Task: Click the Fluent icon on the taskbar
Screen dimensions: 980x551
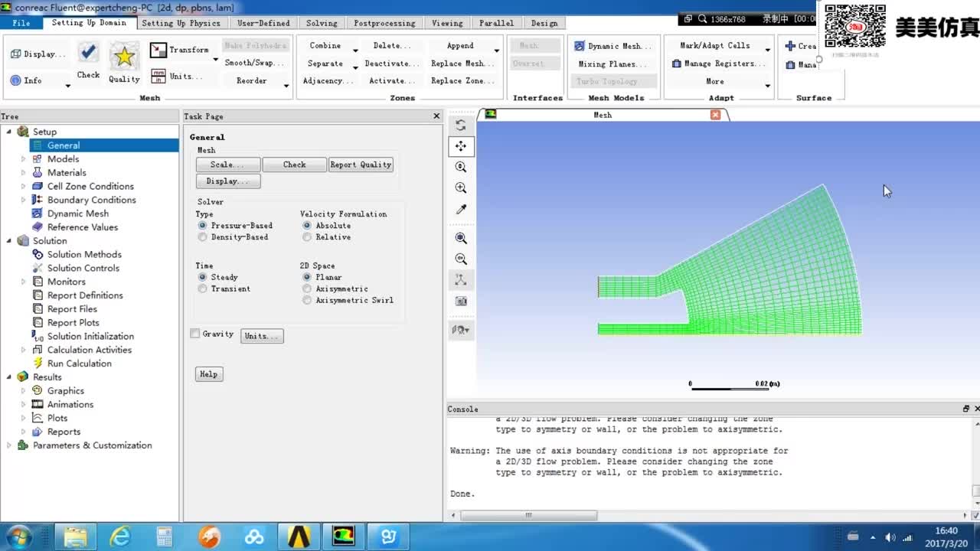Action: (x=343, y=536)
